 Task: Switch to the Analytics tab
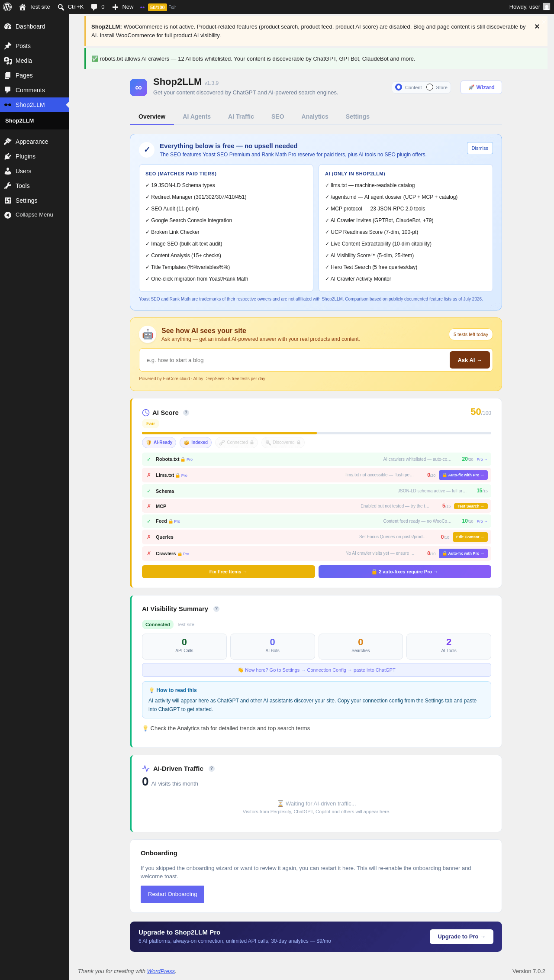315,116
